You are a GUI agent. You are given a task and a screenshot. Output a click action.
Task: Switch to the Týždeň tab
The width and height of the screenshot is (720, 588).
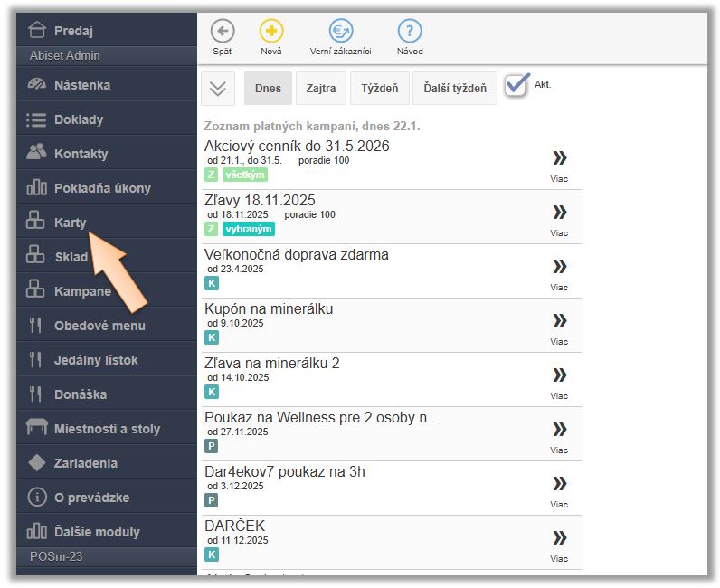point(379,89)
